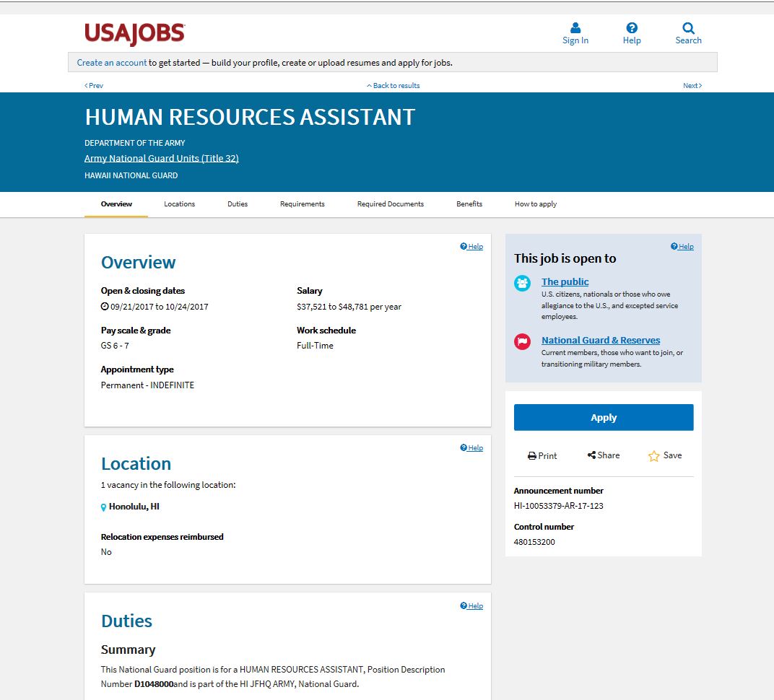The image size is (774, 700).
Task: Click 'DEPARTMENT OF THE ARMY' text
Action: (x=135, y=143)
